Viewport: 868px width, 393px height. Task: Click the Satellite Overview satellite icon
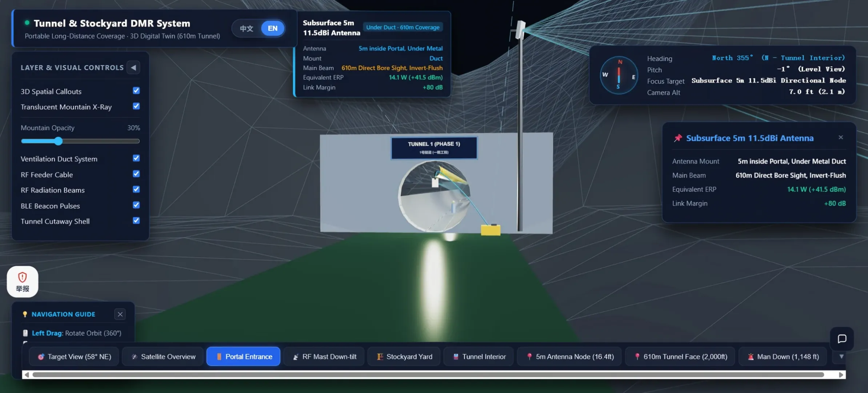[x=135, y=357]
